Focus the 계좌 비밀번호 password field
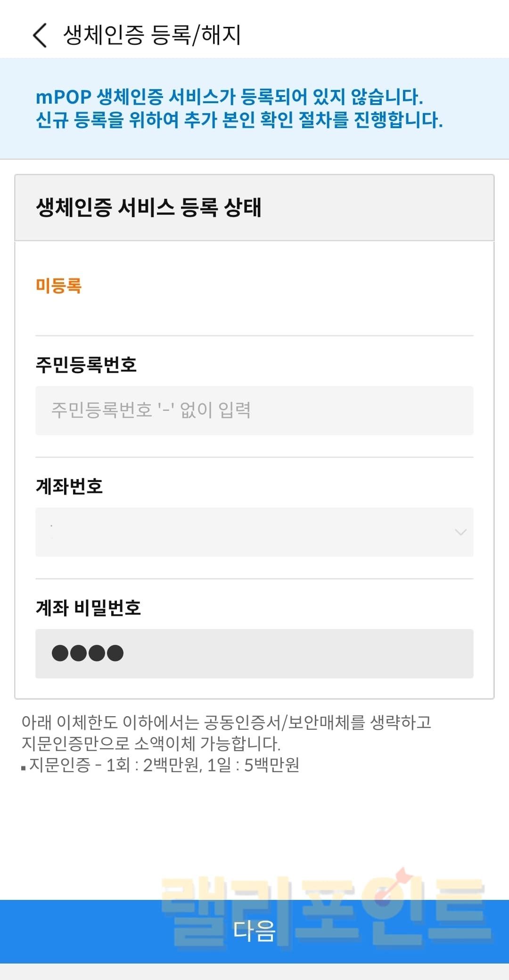This screenshot has width=509, height=980. click(297, 653)
